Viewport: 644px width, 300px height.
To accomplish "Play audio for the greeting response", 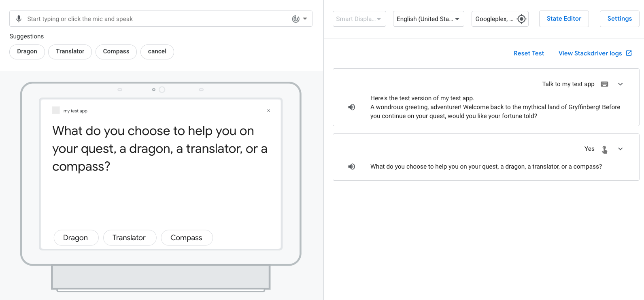I will tap(351, 107).
